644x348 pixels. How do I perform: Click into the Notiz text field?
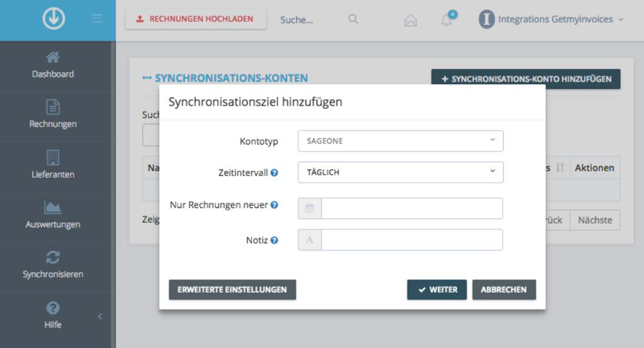[411, 240]
